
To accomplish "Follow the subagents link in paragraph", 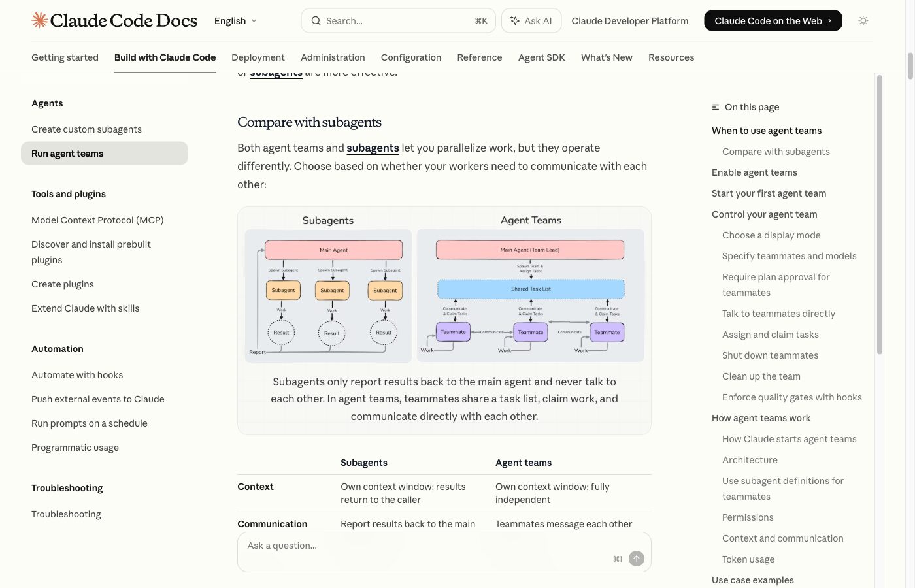I will pos(373,148).
